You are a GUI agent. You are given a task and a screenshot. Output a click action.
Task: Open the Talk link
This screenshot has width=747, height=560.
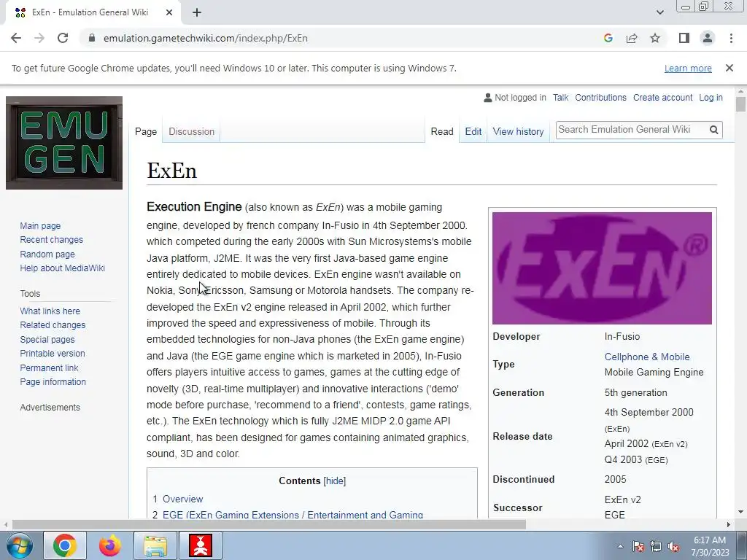click(561, 98)
